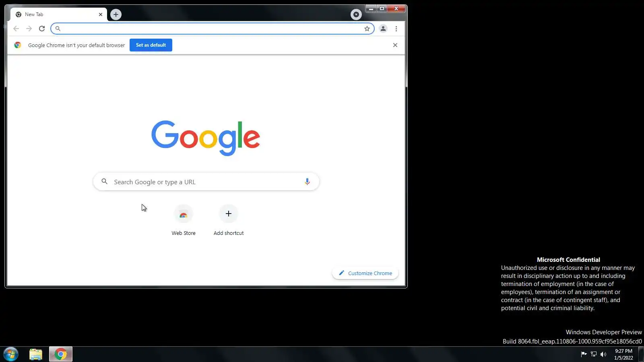Screen dimensions: 644x362
Task: Minimize the Chrome window
Action: click(371, 8)
